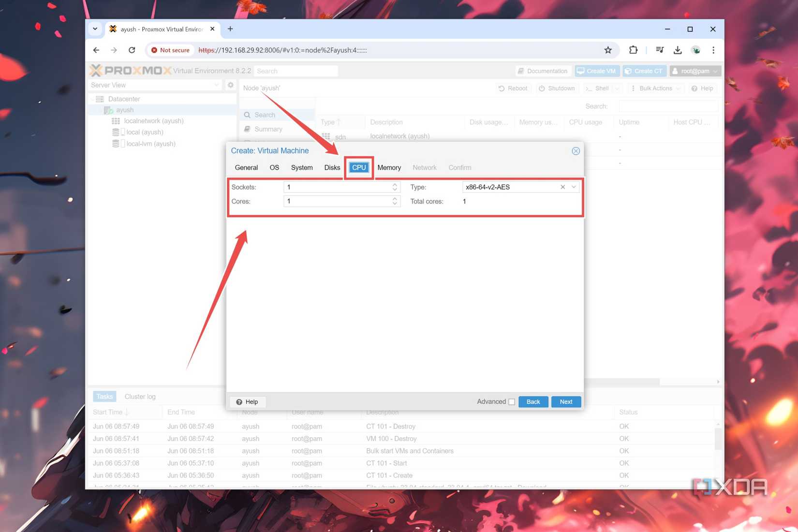The image size is (798, 532).
Task: Open the CPU Type dropdown list
Action: pos(574,187)
